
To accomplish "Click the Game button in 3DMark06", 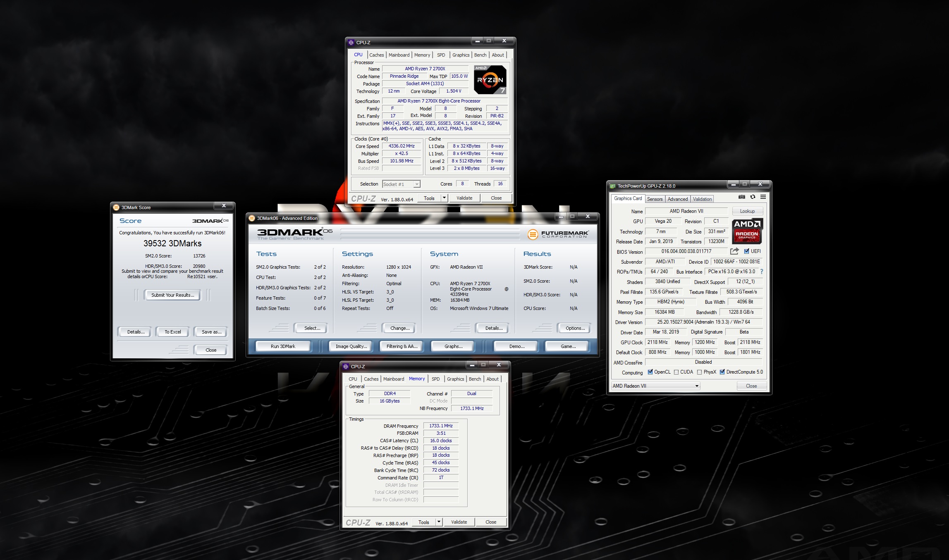I will pyautogui.click(x=568, y=346).
